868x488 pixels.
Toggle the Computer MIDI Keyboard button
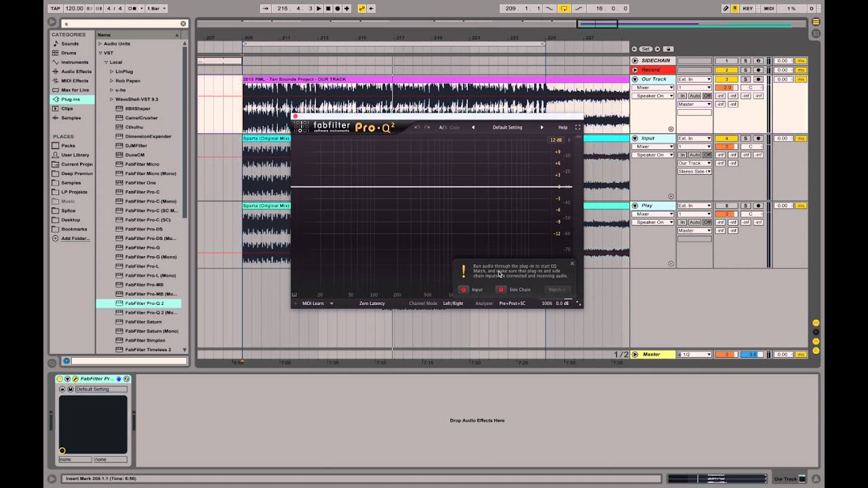(735, 8)
